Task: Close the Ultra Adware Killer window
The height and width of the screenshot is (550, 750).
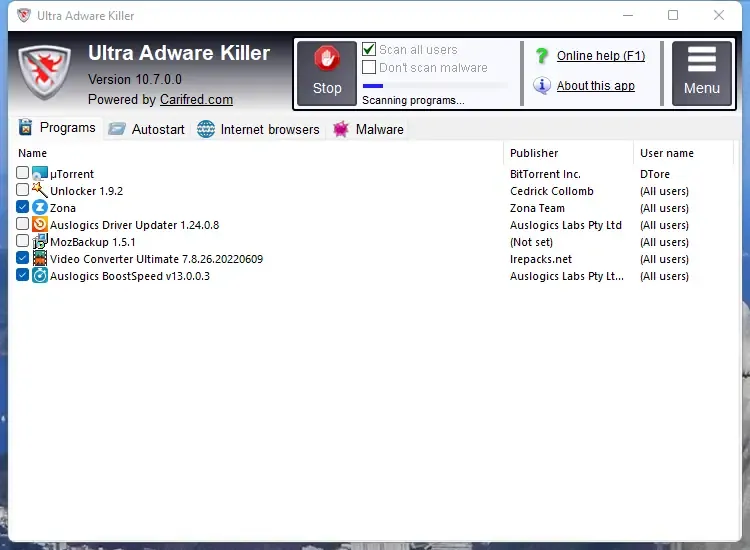Action: (718, 15)
